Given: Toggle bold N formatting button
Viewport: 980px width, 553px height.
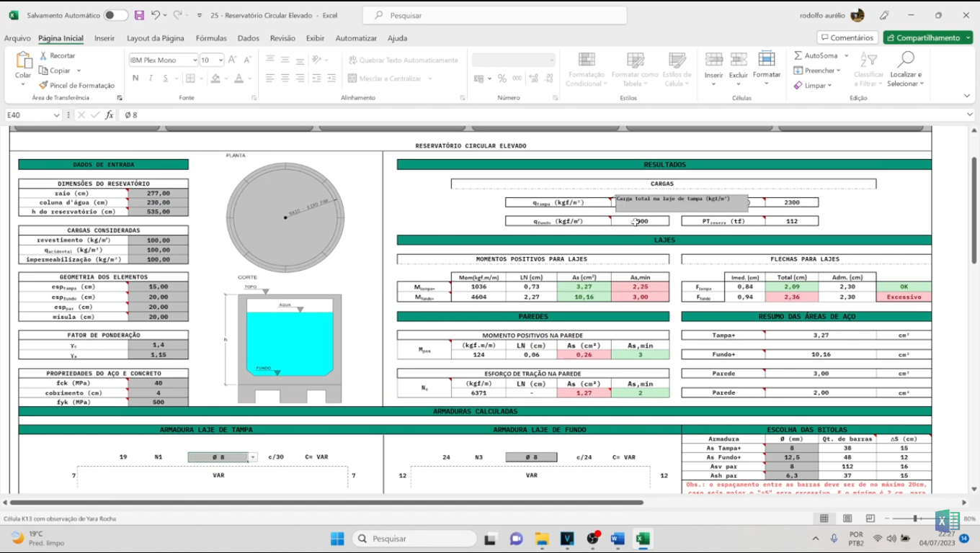Looking at the screenshot, I should pyautogui.click(x=135, y=78).
